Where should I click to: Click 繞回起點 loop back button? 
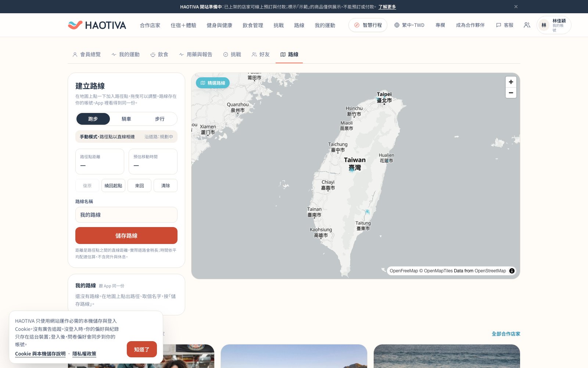pyautogui.click(x=113, y=185)
